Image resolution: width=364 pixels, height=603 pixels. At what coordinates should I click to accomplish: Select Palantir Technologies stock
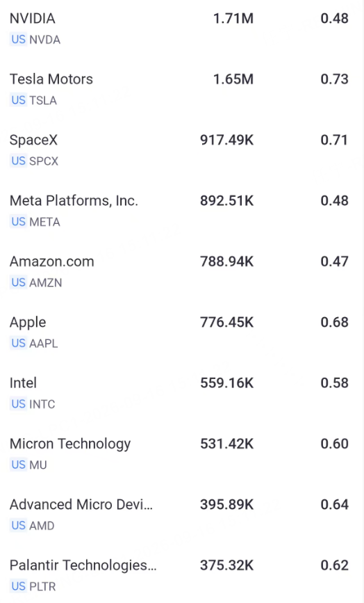182,576
